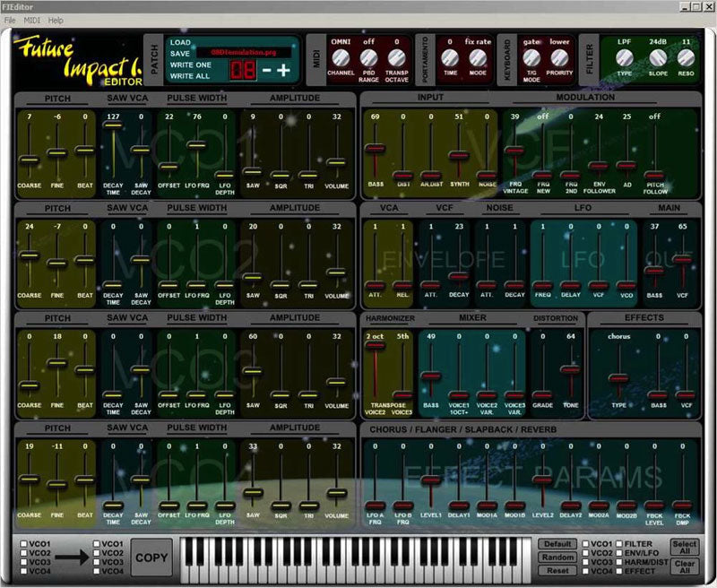This screenshot has height=588, width=717.
Task: Click the COPY button
Action: coord(151,558)
